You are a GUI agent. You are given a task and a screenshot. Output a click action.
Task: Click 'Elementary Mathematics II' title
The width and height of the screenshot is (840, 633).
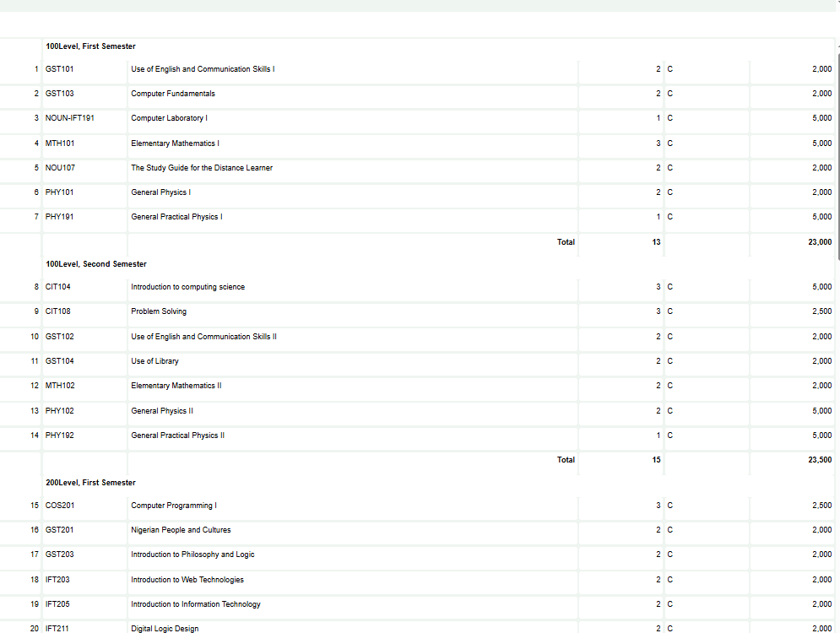pos(176,386)
